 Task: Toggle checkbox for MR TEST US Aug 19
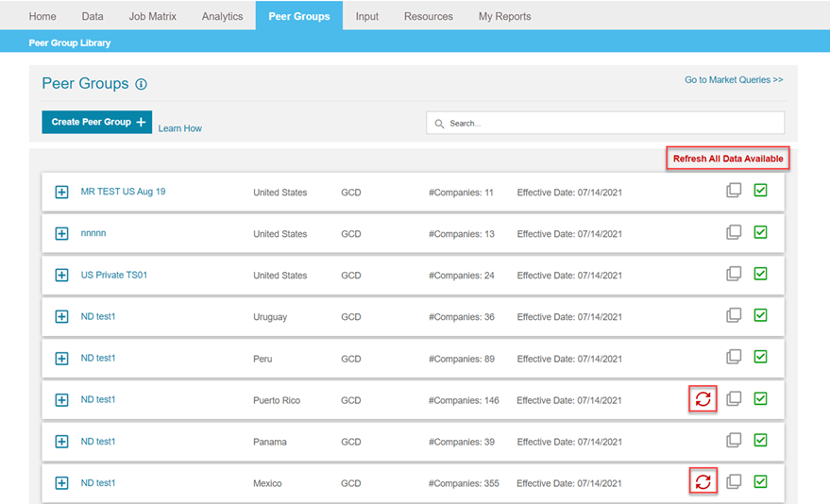[x=761, y=191]
